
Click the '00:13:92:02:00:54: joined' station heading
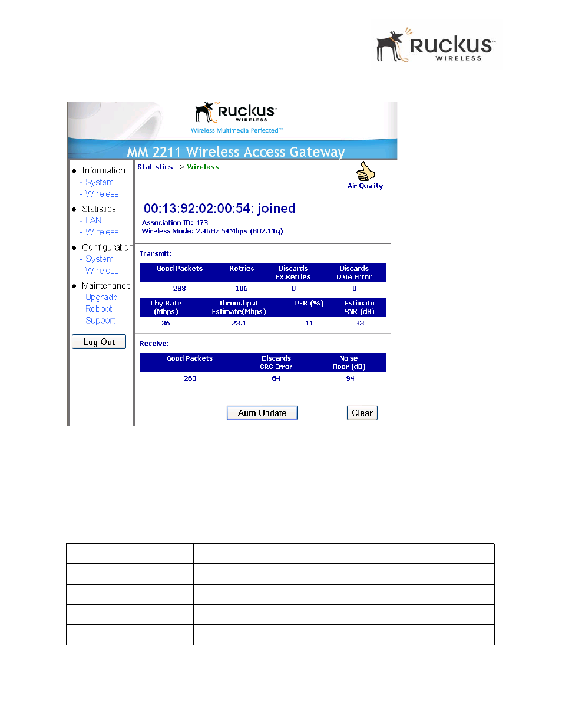[x=220, y=208]
